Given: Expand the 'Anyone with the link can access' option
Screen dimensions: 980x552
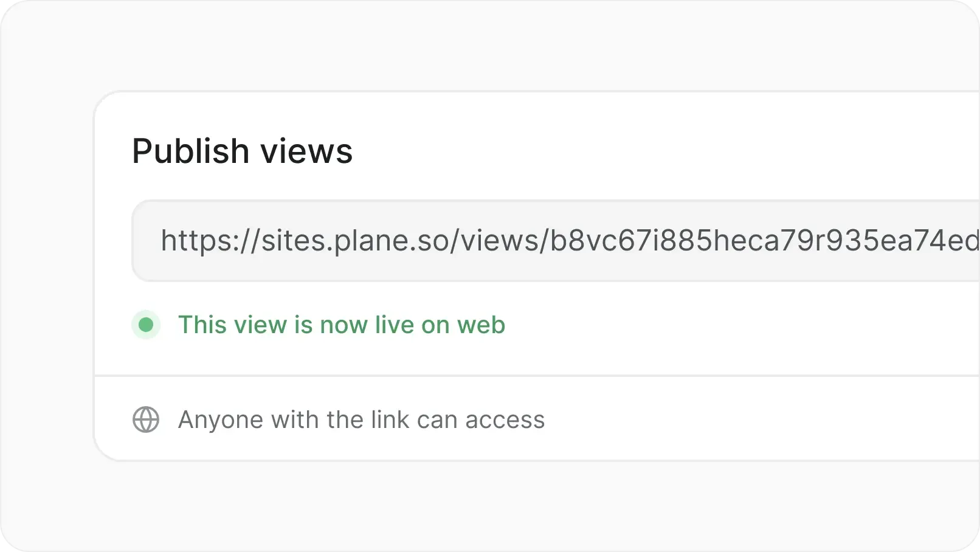Looking at the screenshot, I should [361, 419].
